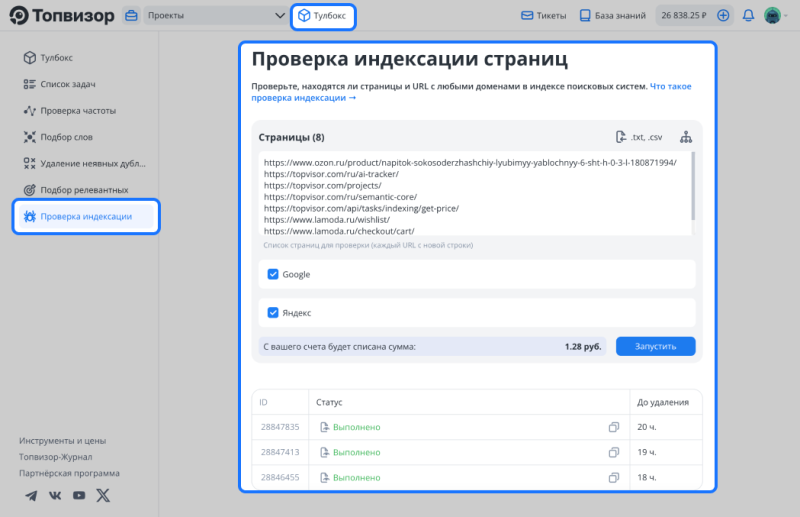
Task: Open Выполнено result for task 28847413
Action: (x=357, y=452)
